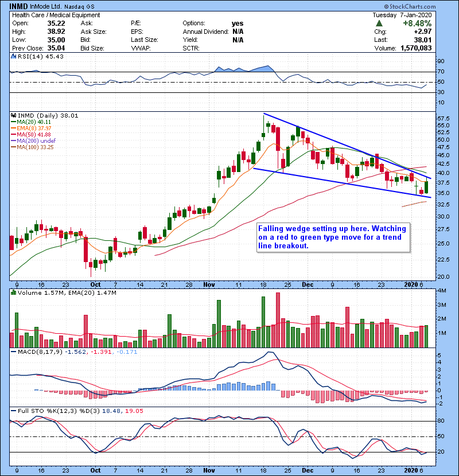
Task: Click the InMode Ltd. company name
Action: click(x=46, y=6)
